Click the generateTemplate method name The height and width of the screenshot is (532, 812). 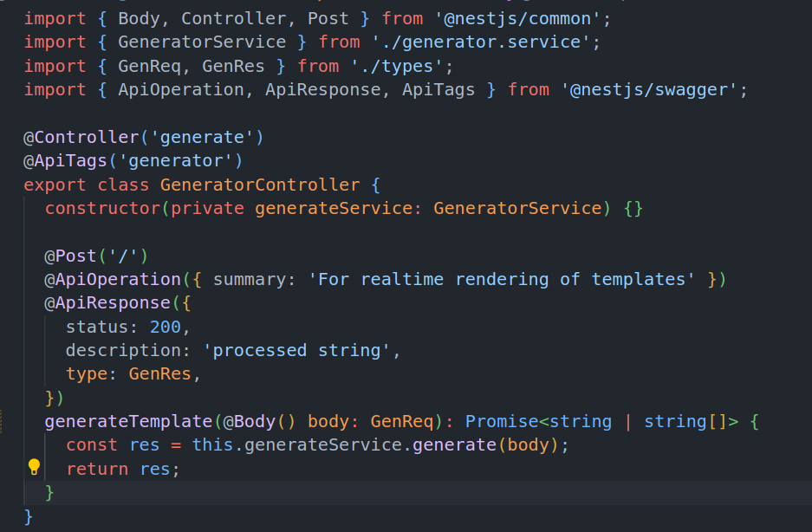click(128, 421)
